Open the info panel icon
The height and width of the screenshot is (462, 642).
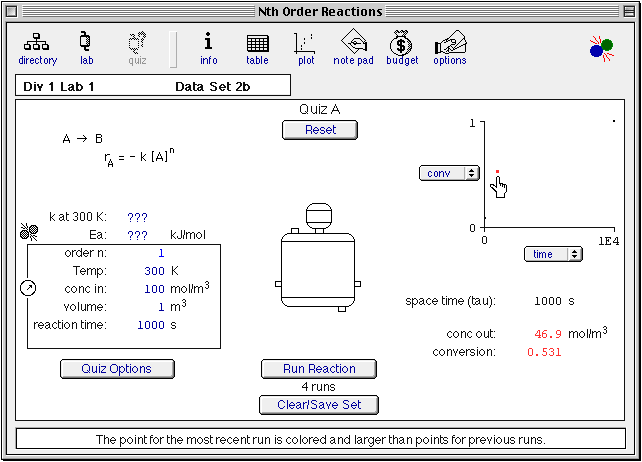tap(208, 46)
